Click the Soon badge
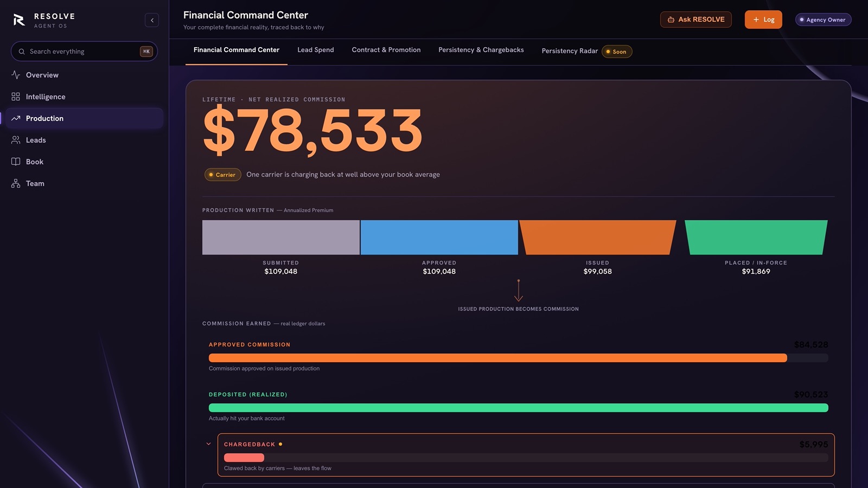The image size is (868, 488). tap(617, 52)
